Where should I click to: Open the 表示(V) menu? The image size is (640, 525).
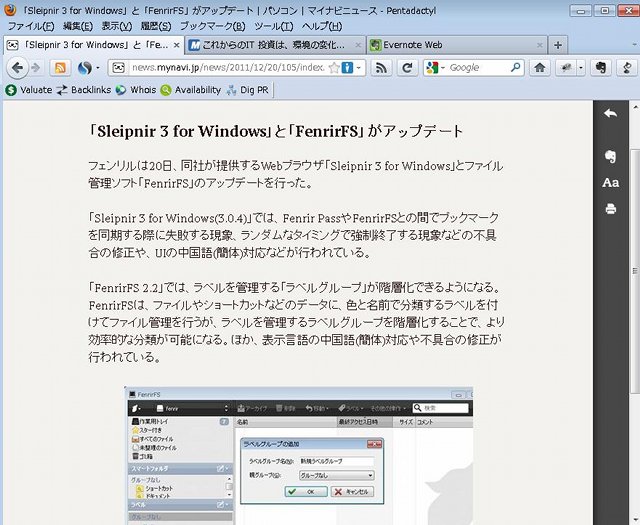[x=117, y=27]
